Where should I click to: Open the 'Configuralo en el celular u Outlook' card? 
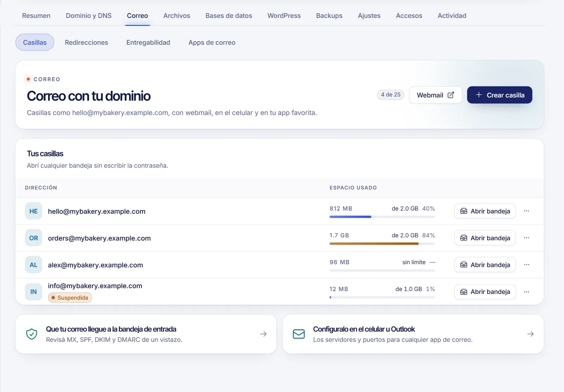click(x=413, y=334)
